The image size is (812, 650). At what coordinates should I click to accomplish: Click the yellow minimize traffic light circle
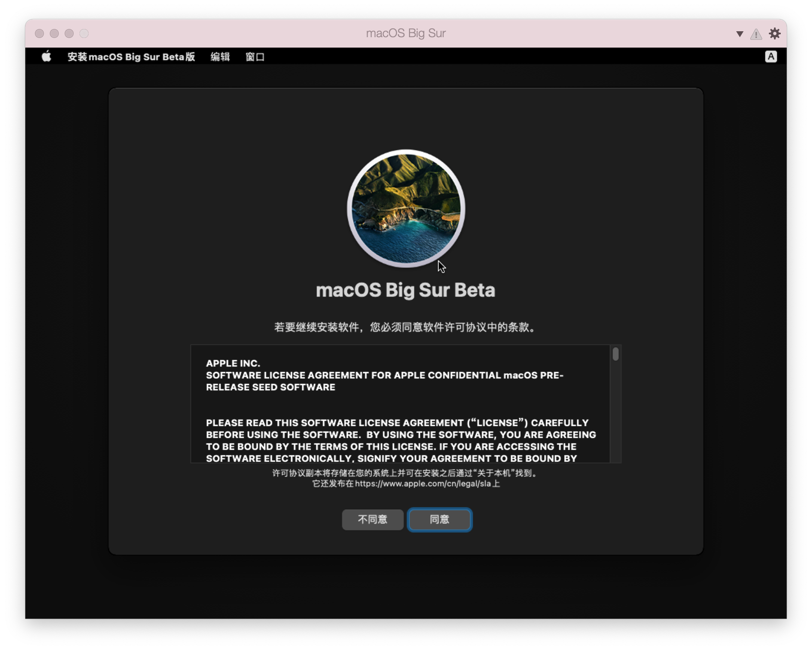[x=54, y=33]
